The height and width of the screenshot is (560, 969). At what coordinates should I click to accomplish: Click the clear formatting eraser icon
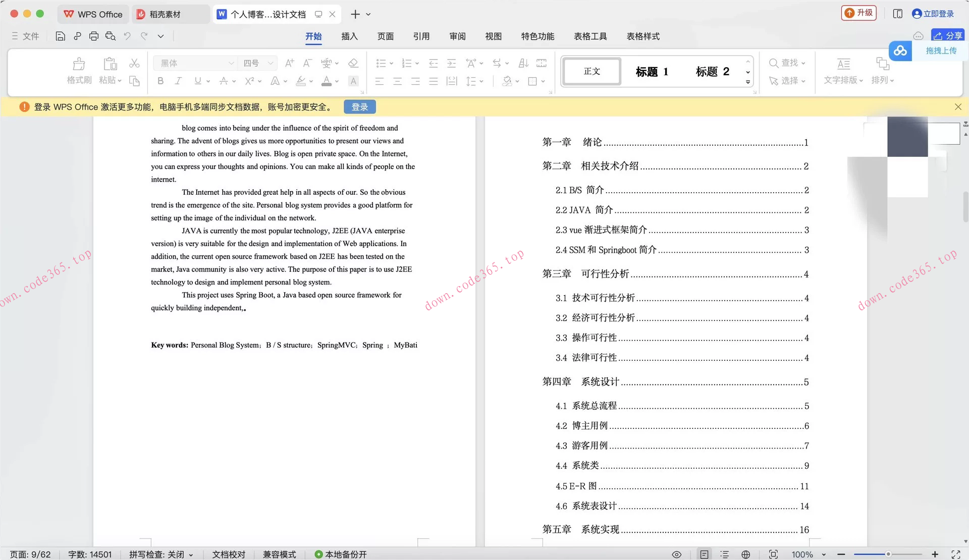(x=353, y=63)
